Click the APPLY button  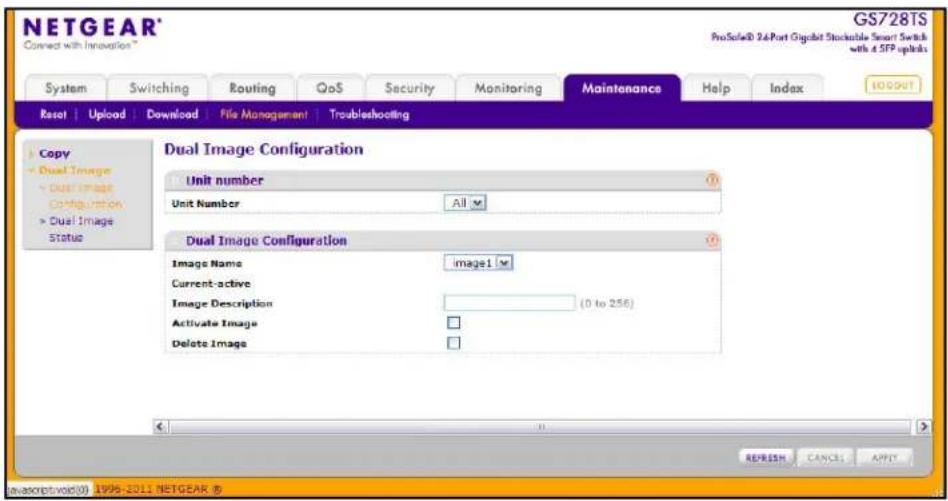884,458
